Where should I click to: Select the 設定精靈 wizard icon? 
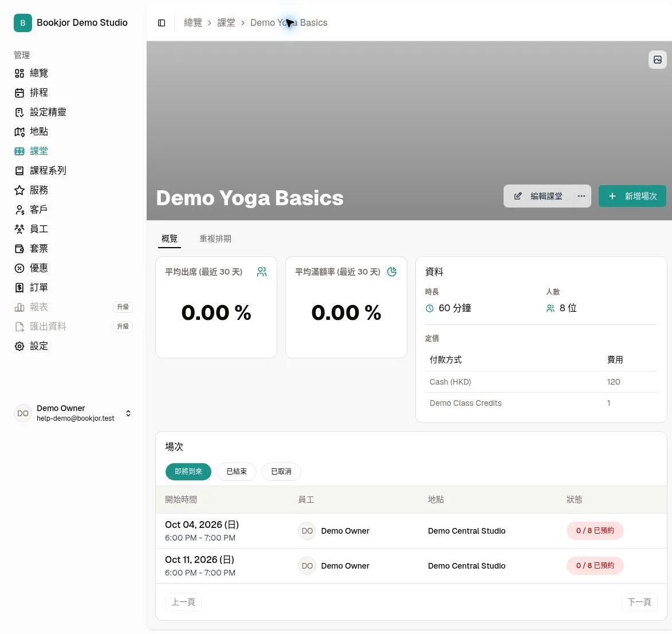pyautogui.click(x=19, y=112)
